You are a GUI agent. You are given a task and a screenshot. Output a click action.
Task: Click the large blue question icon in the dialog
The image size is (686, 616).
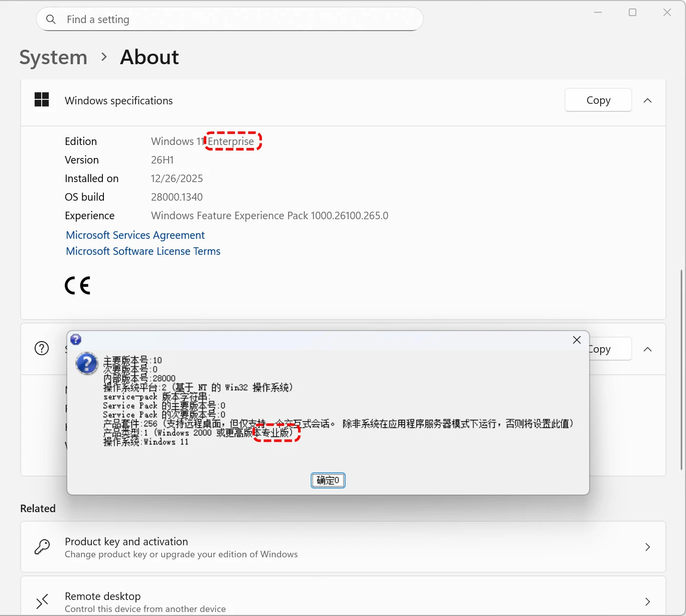87,363
